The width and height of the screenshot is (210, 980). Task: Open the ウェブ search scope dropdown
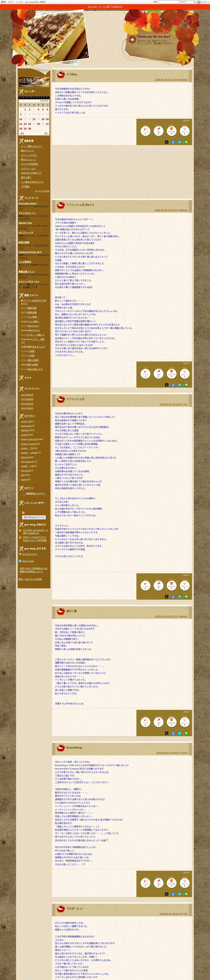188,2
